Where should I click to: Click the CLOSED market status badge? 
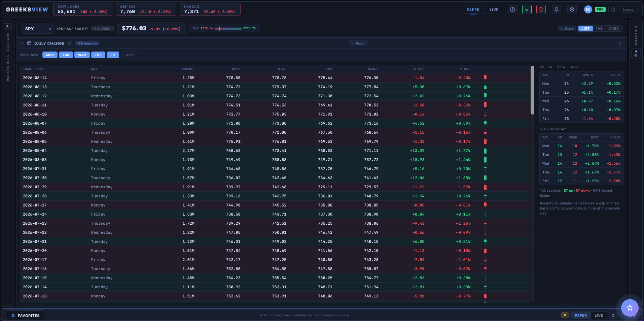[x=102, y=29]
